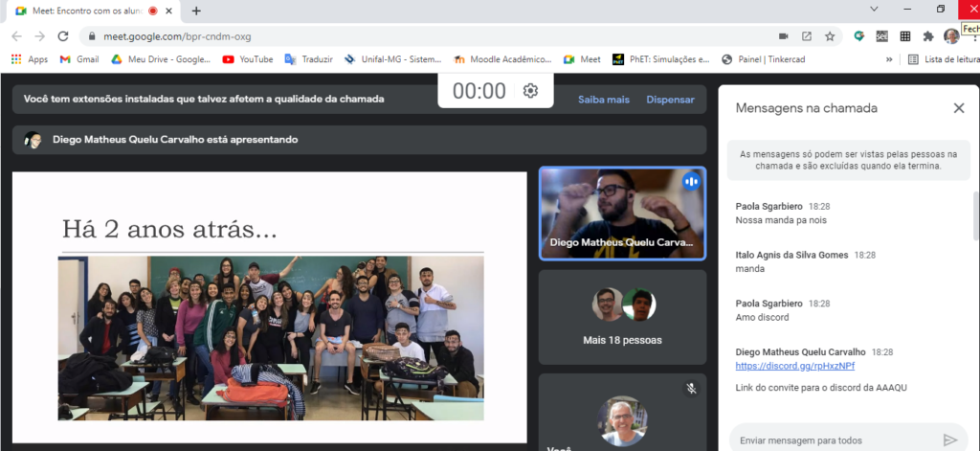Click the camera permission icon in address bar

783,36
